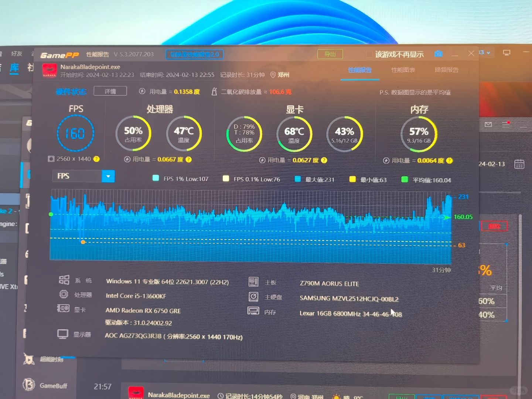The image size is (532, 399).
Task: Click the blue arrow of FPS dropdown
Action: pos(108,176)
